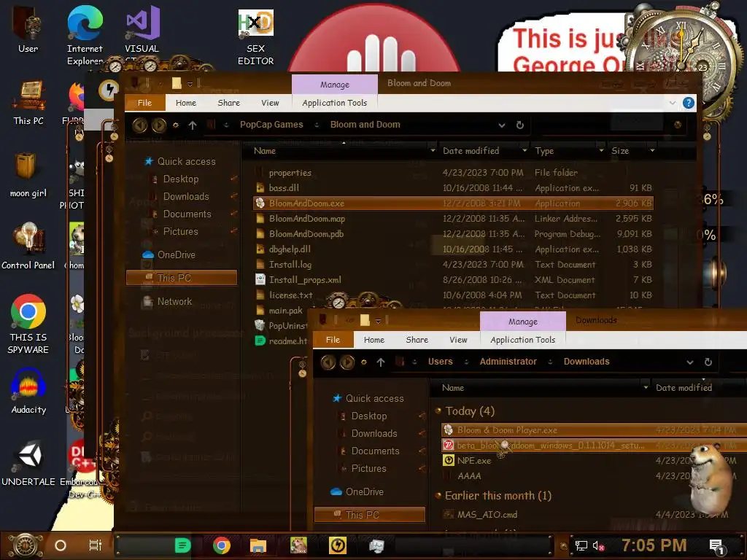Open the notification center icon
The height and width of the screenshot is (560, 747).
pos(716,546)
